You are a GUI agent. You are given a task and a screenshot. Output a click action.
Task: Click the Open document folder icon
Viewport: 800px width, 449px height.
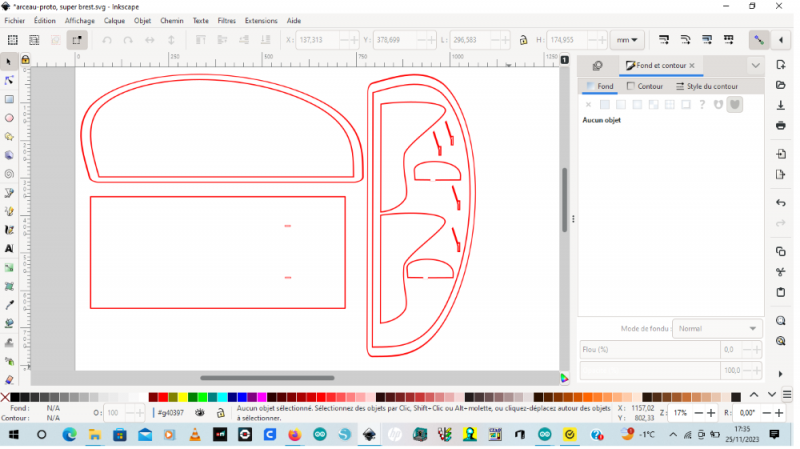tap(781, 85)
